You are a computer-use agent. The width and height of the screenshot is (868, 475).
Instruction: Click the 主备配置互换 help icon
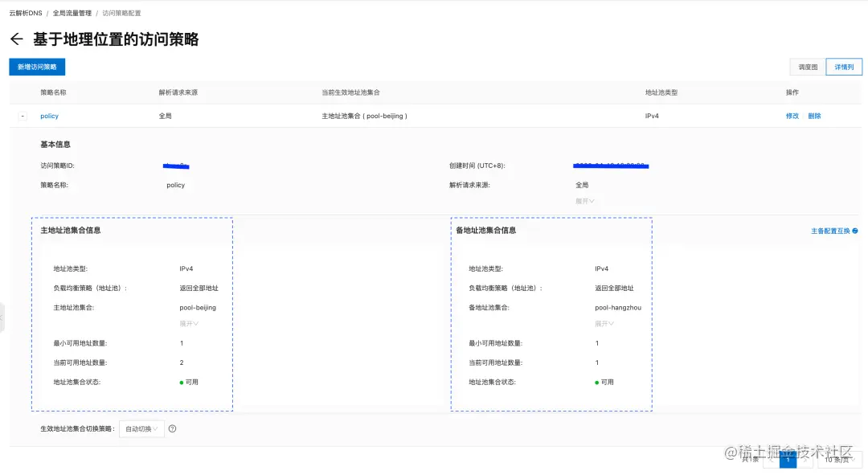click(855, 231)
